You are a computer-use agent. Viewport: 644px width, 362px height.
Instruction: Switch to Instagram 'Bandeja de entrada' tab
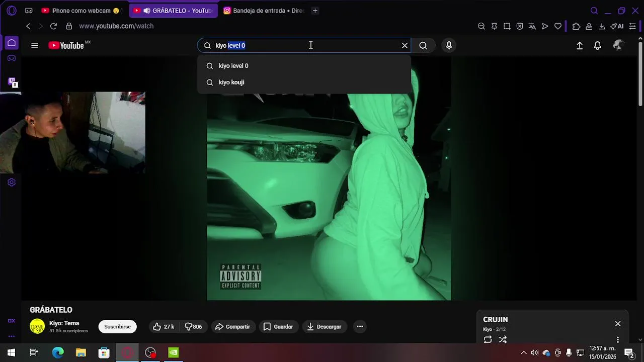pos(264,11)
